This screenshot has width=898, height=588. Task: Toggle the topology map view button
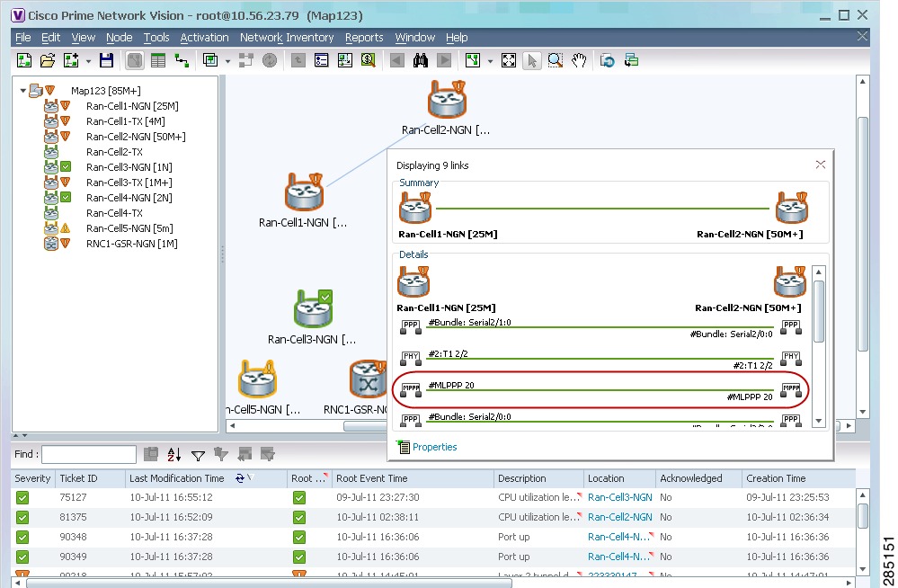point(135,60)
